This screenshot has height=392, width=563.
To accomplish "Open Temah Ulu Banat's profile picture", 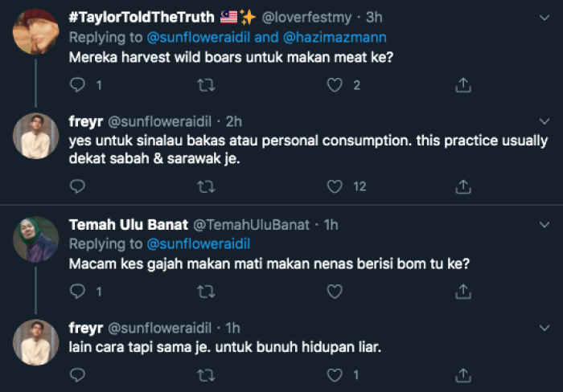I will coord(36,239).
